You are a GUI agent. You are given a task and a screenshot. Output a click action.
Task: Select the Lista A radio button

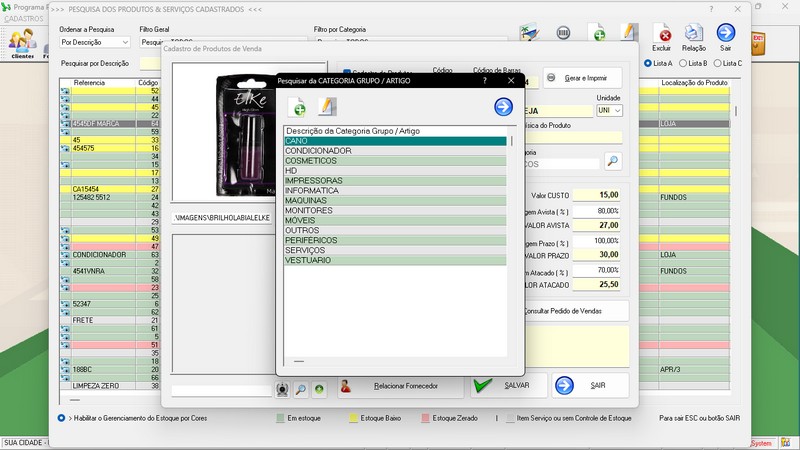649,63
